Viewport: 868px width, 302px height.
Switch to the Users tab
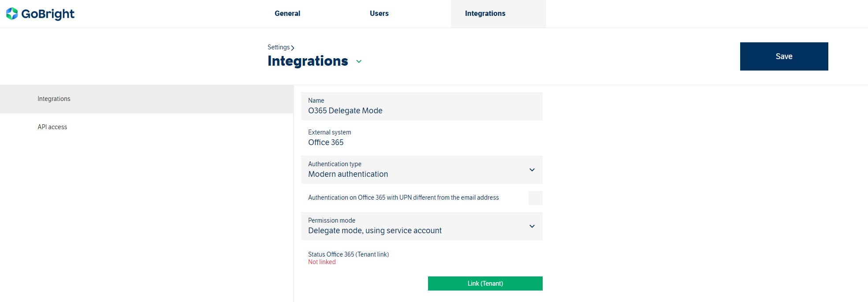point(379,14)
